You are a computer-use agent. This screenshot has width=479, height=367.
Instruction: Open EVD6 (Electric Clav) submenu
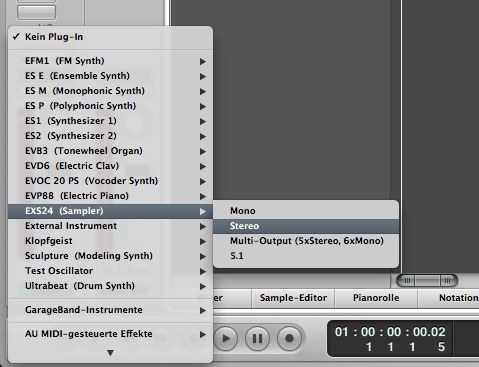(x=110, y=166)
